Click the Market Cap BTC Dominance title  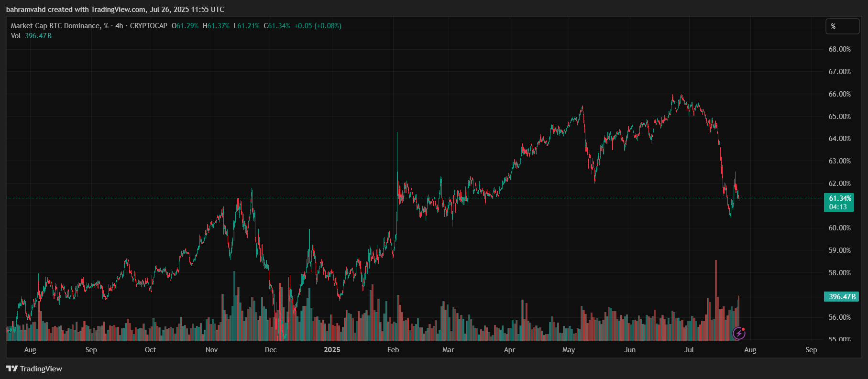[x=56, y=26]
